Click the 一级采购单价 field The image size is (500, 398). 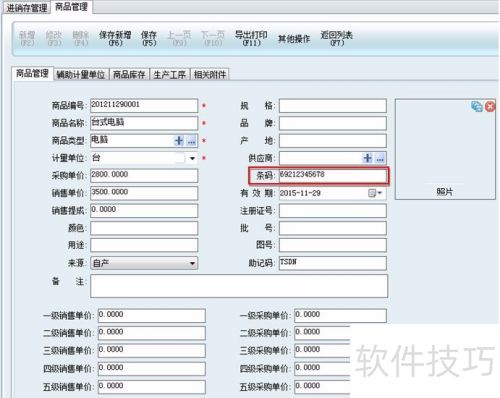[x=340, y=316]
